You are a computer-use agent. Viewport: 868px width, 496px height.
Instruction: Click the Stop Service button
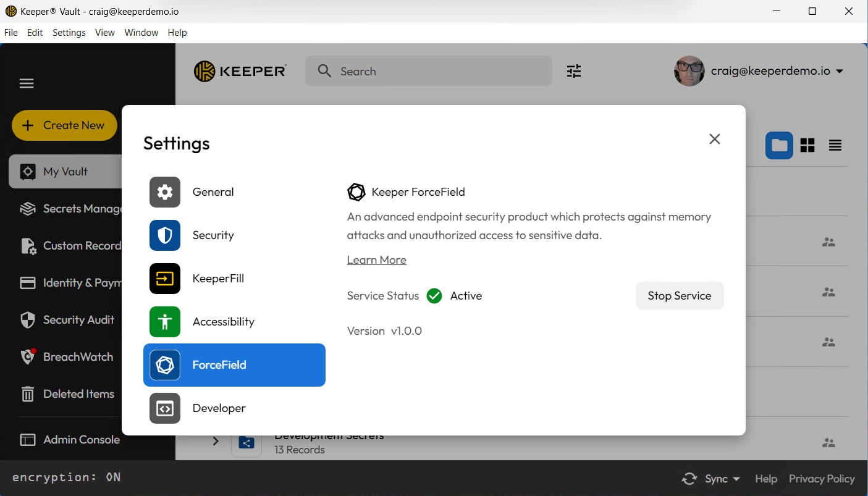[679, 296]
